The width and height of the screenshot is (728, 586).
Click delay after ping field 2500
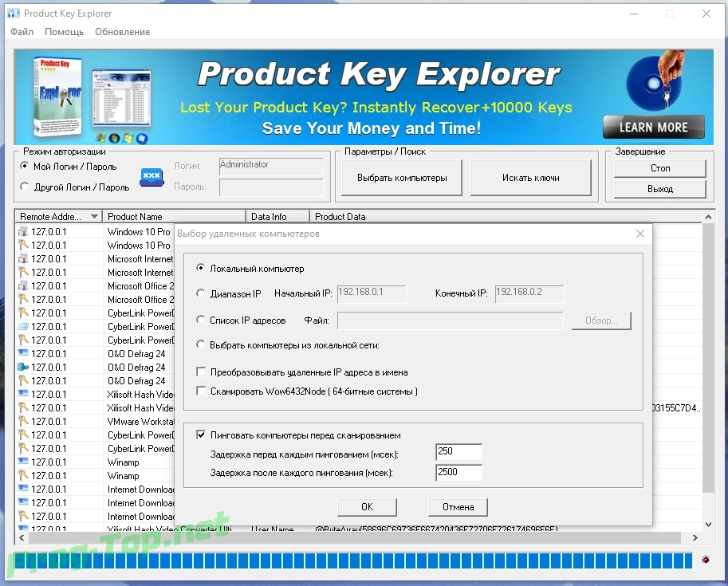click(x=458, y=472)
